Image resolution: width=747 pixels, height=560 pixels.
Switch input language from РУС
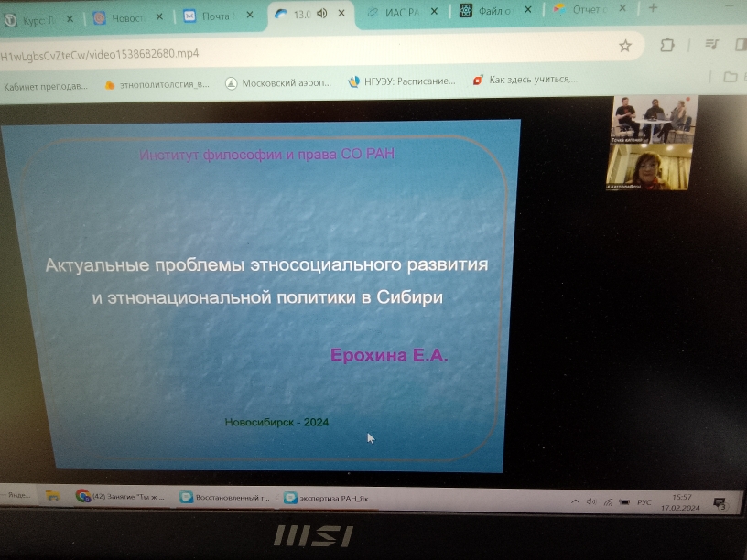click(644, 502)
